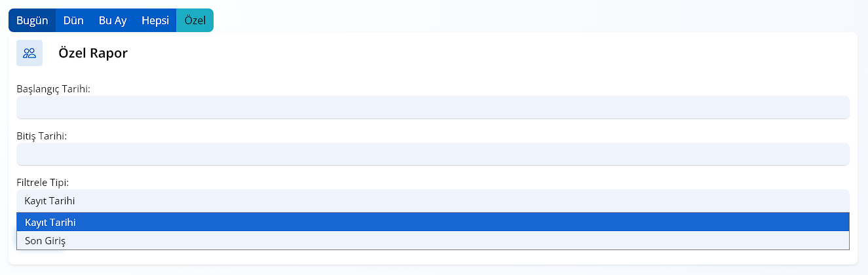The image size is (868, 275).
Task: Go to the Özel tab
Action: coord(195,20)
